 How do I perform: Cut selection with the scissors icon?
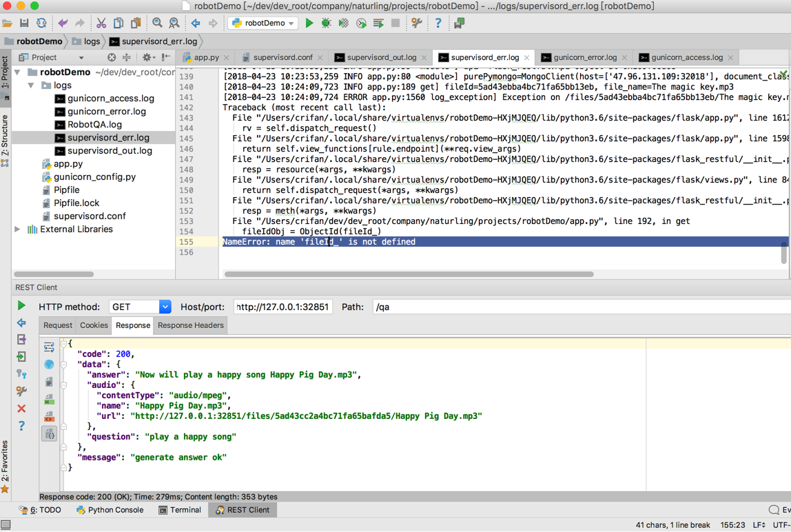click(x=101, y=23)
